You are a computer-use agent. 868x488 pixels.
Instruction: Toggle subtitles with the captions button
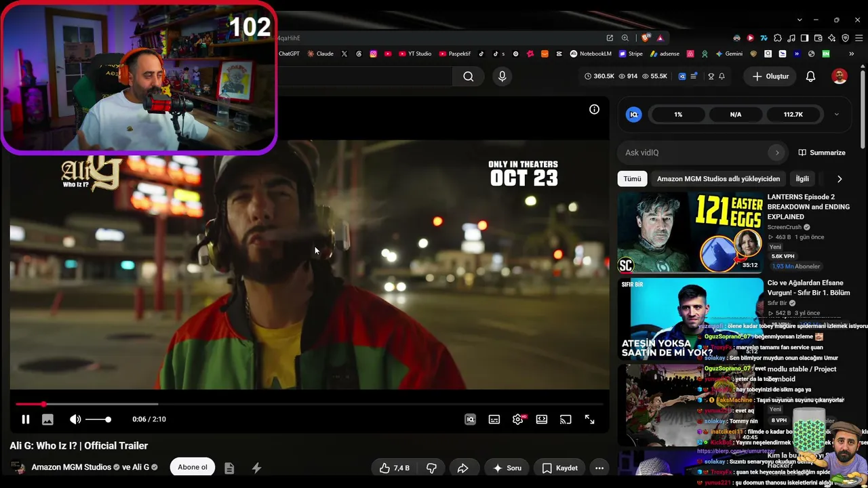[x=494, y=420]
